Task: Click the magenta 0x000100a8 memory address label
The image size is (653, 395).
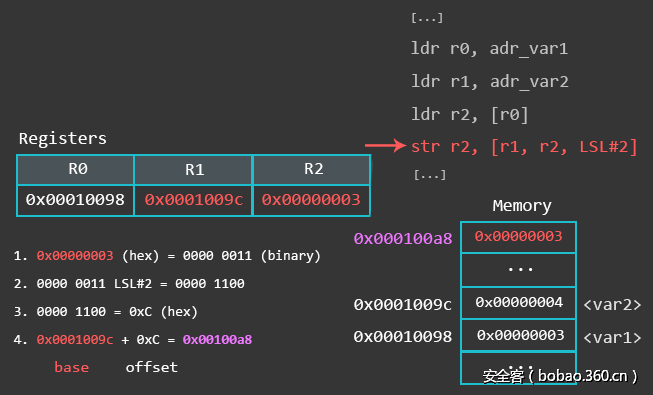Action: [403, 239]
